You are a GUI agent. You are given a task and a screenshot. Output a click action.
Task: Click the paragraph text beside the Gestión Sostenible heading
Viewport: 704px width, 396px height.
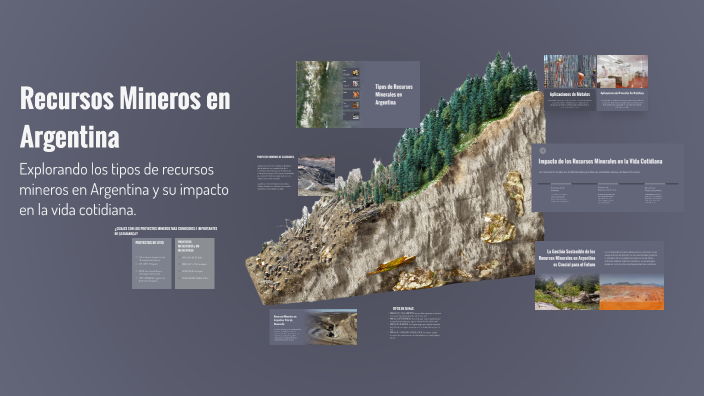click(x=630, y=258)
